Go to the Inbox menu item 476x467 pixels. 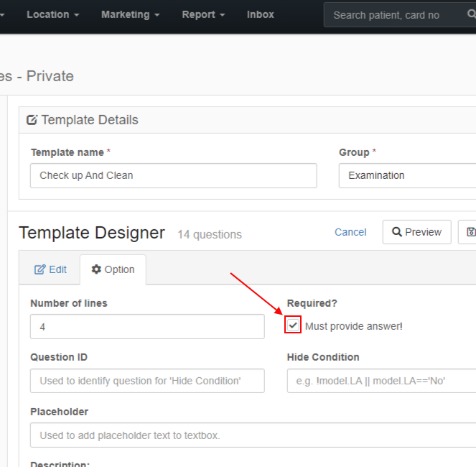click(x=260, y=14)
